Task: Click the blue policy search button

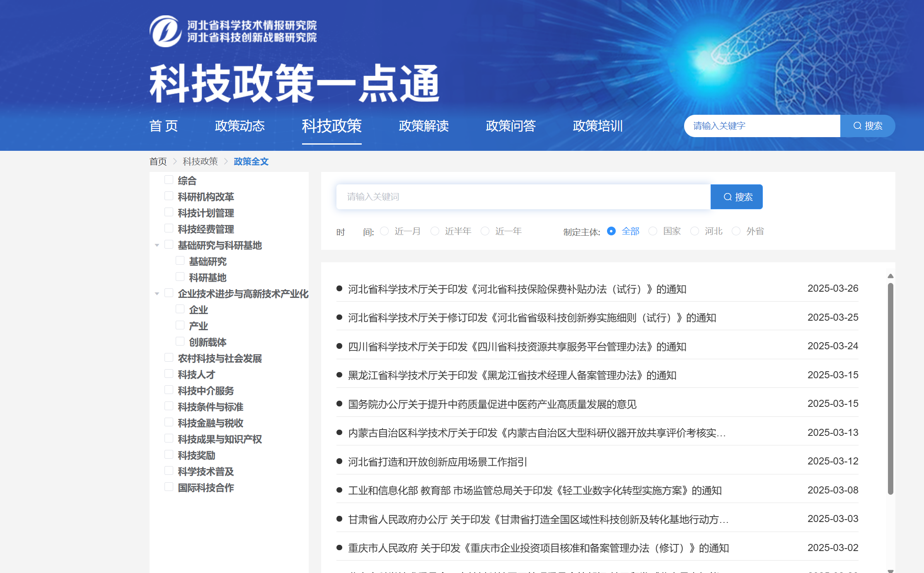Action: 736,197
